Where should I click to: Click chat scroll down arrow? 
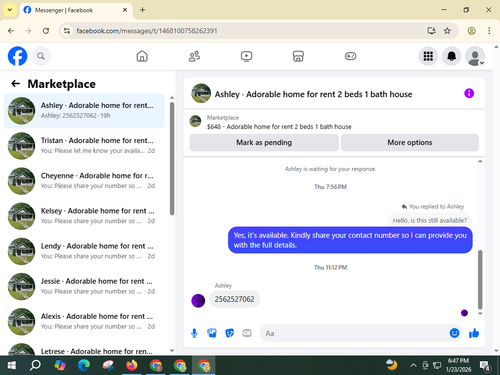point(480,313)
